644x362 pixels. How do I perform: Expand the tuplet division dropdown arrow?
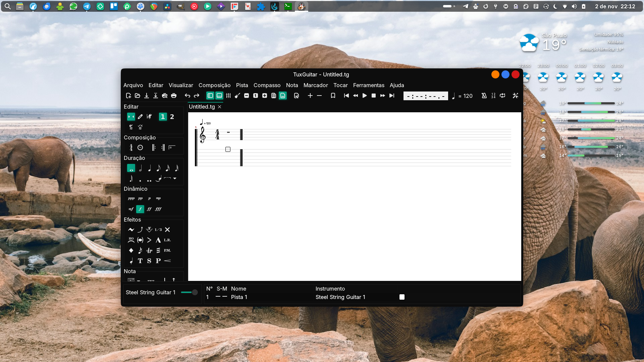(x=175, y=178)
